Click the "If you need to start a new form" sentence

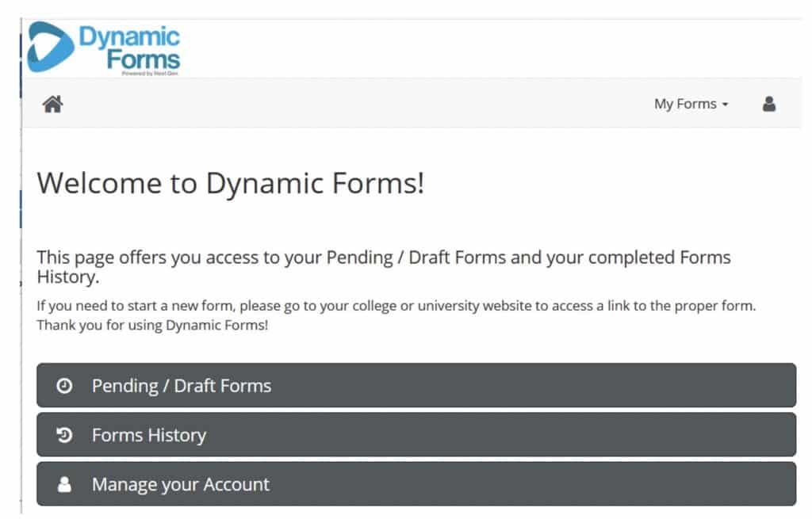pyautogui.click(x=396, y=306)
